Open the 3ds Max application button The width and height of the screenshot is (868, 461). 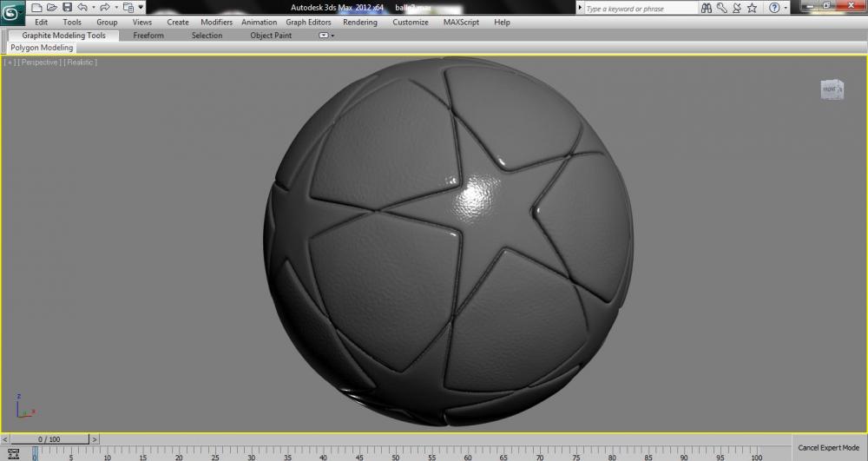click(x=11, y=12)
